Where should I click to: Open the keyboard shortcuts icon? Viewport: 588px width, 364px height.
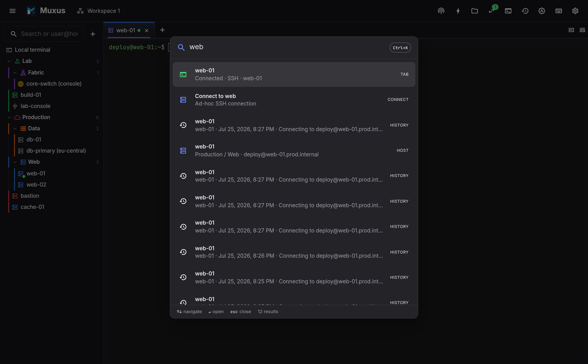coord(559,11)
